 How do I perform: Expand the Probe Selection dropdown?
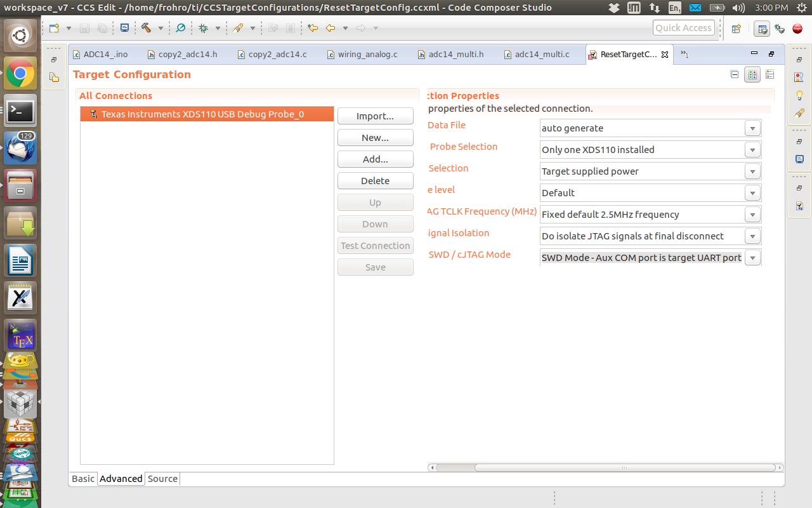[752, 150]
